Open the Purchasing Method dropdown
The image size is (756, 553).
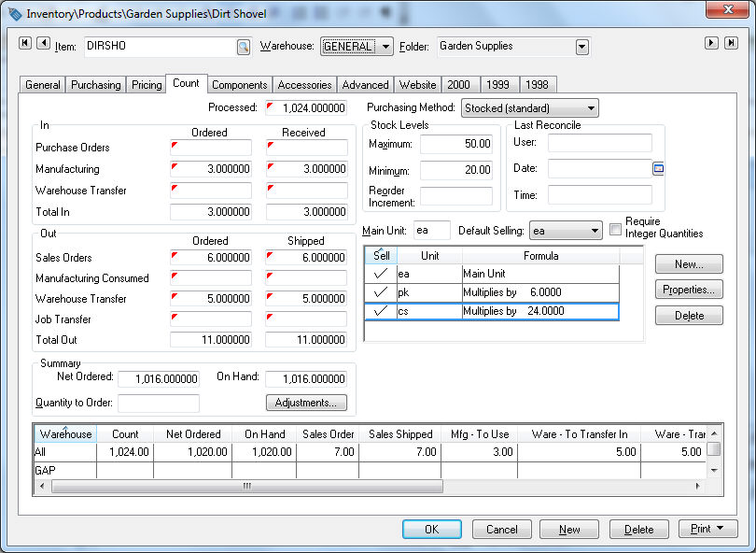[x=590, y=107]
